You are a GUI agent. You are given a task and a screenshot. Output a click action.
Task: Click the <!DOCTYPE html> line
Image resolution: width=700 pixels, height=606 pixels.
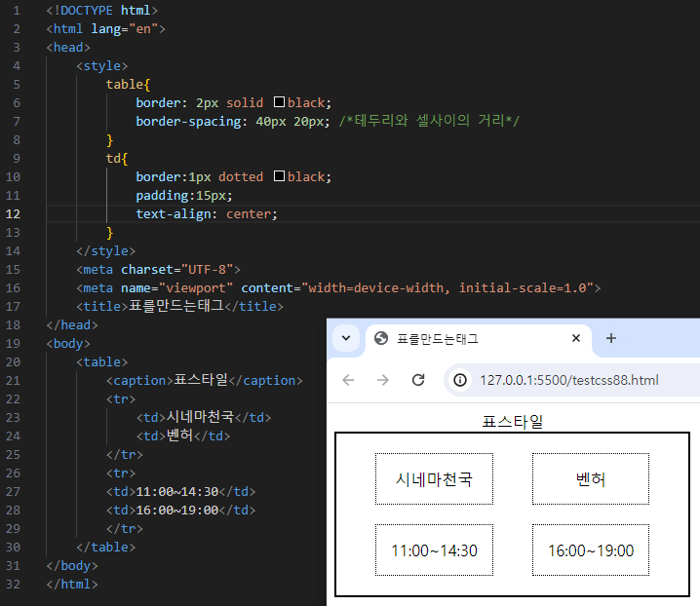tap(102, 10)
